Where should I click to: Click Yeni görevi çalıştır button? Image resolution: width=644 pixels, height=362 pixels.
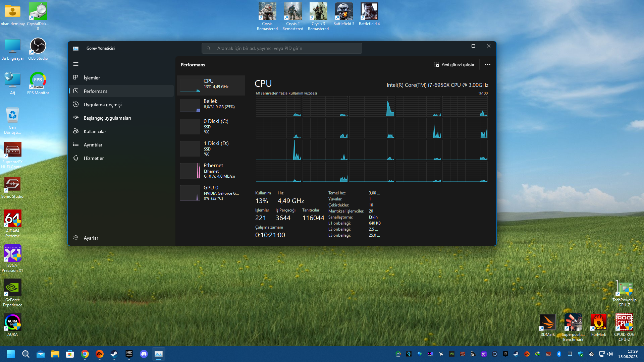click(454, 65)
